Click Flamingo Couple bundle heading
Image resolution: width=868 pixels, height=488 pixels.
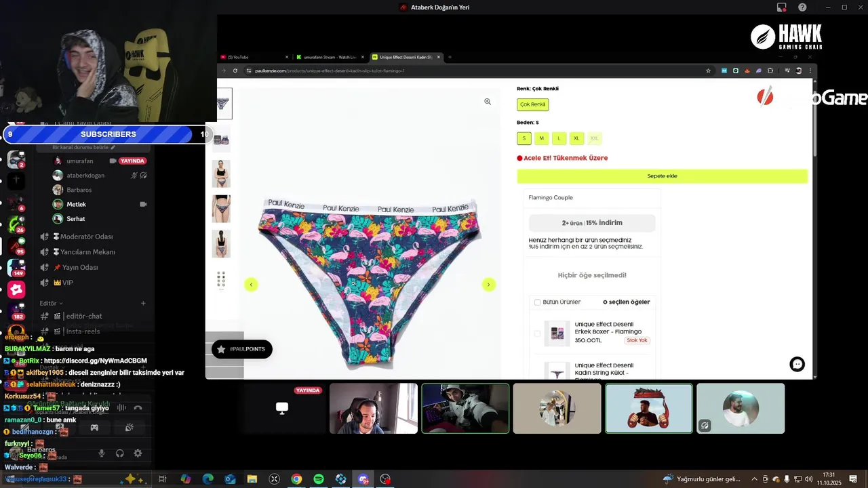(551, 198)
